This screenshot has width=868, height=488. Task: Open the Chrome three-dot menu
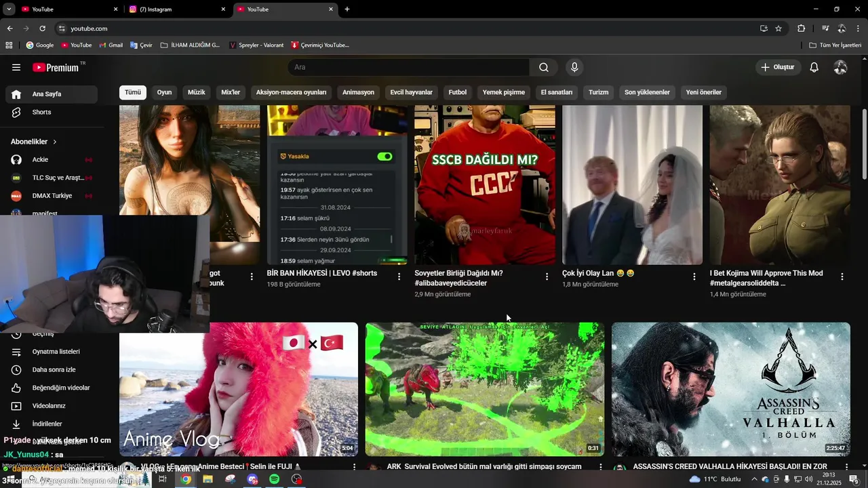[859, 28]
